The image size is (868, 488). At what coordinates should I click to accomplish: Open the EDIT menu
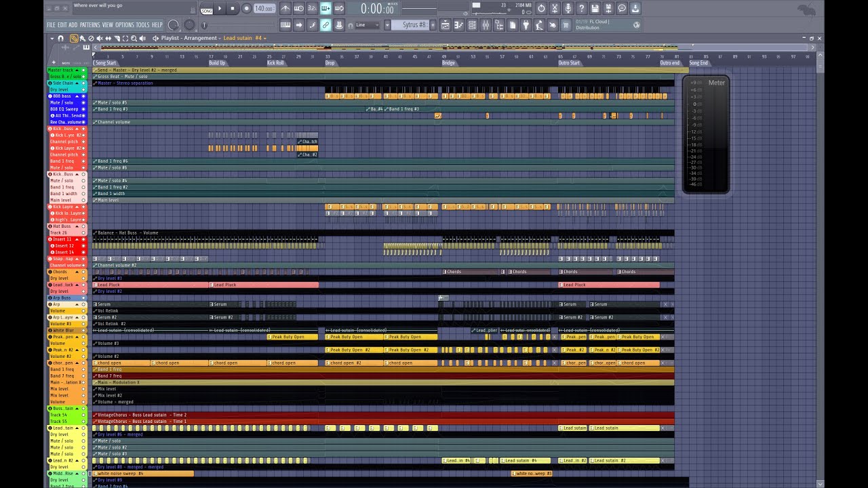[x=62, y=25]
